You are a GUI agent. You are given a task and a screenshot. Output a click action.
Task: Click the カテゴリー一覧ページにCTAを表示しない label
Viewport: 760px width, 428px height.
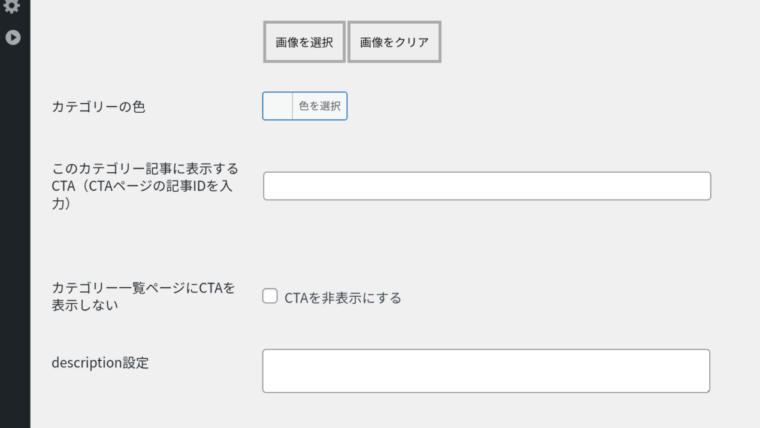pos(143,296)
